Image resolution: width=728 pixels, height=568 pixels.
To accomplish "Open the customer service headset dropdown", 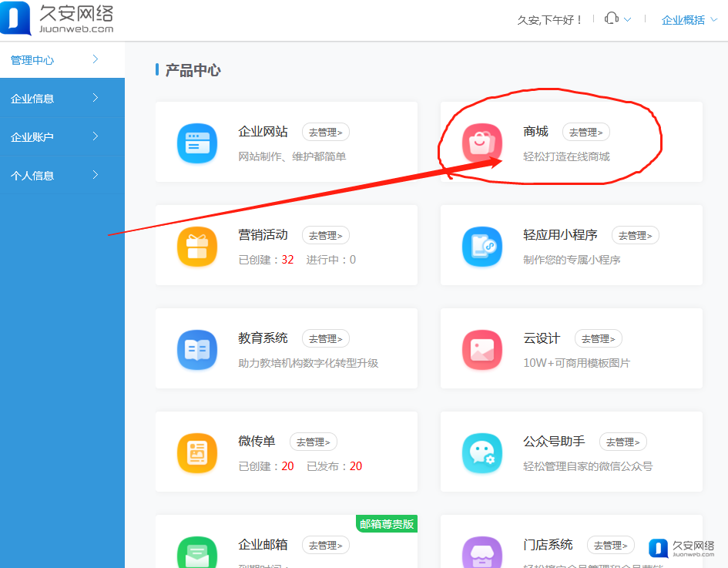I will coord(618,19).
